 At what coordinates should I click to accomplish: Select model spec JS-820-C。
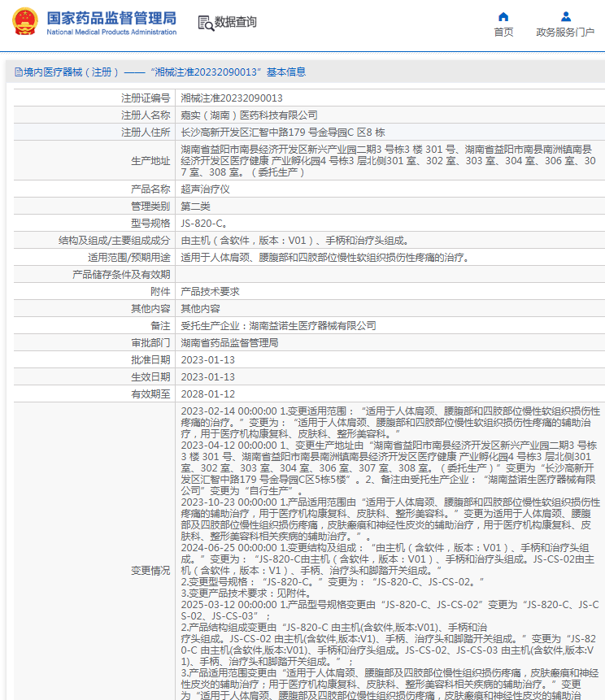[203, 224]
